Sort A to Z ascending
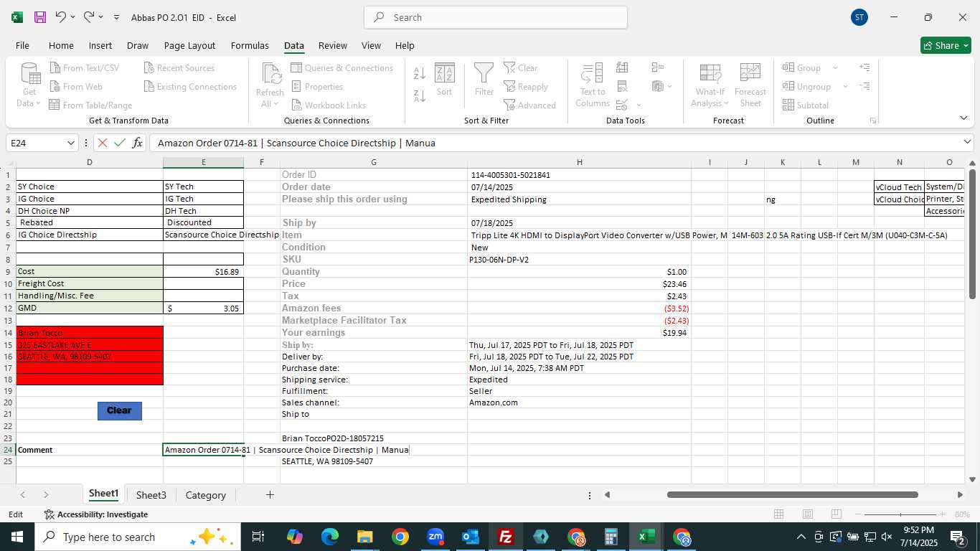 coord(420,73)
